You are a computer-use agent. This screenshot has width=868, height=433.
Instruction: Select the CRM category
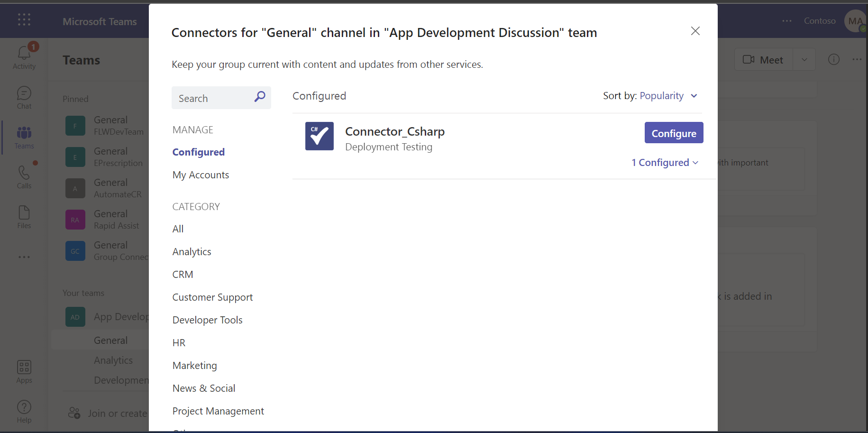[183, 275]
